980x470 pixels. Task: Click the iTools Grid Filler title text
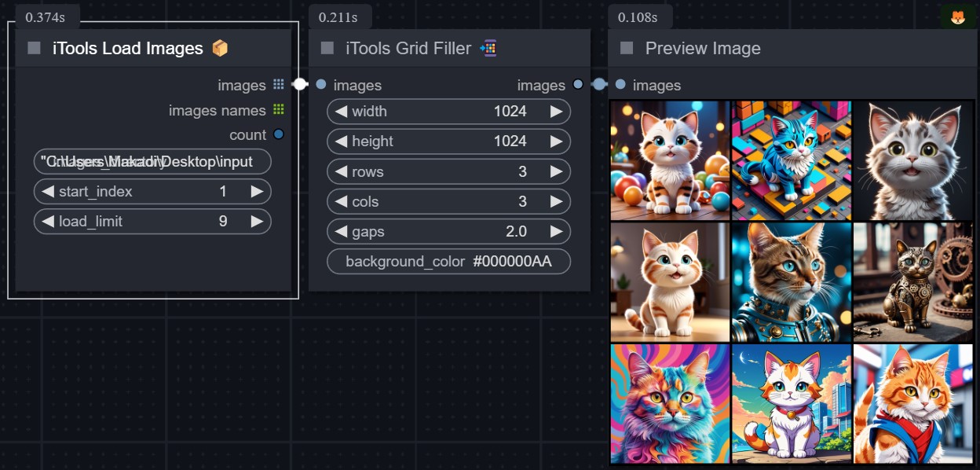pyautogui.click(x=408, y=48)
